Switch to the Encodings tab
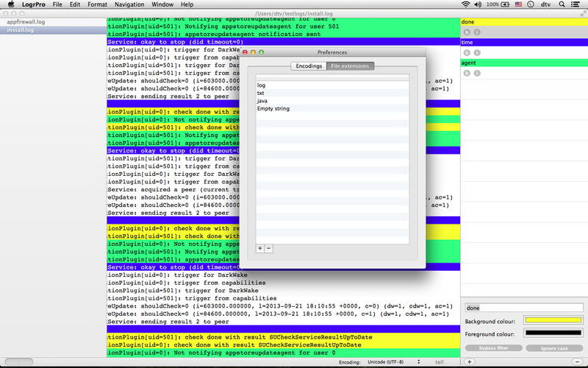This screenshot has height=368, width=588. click(308, 66)
